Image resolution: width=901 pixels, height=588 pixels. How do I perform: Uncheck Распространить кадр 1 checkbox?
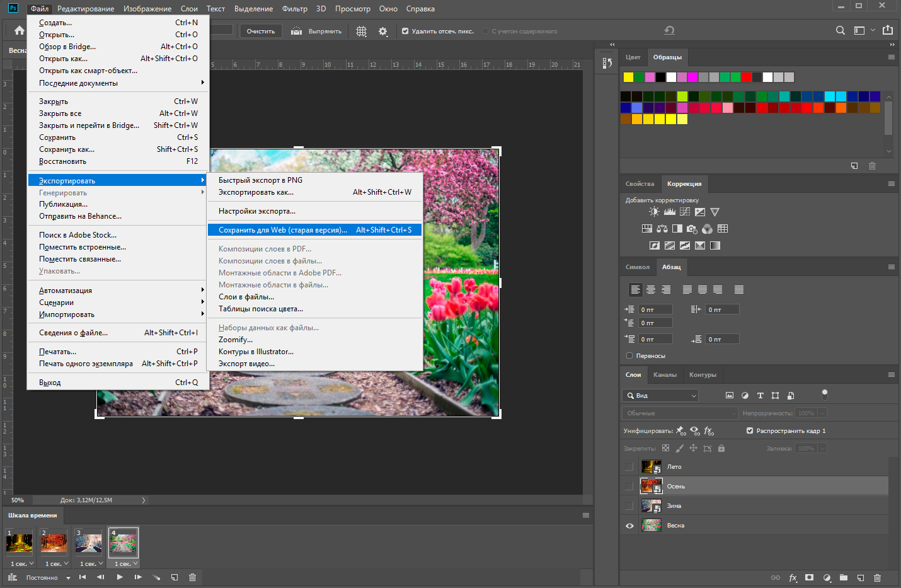click(x=750, y=431)
